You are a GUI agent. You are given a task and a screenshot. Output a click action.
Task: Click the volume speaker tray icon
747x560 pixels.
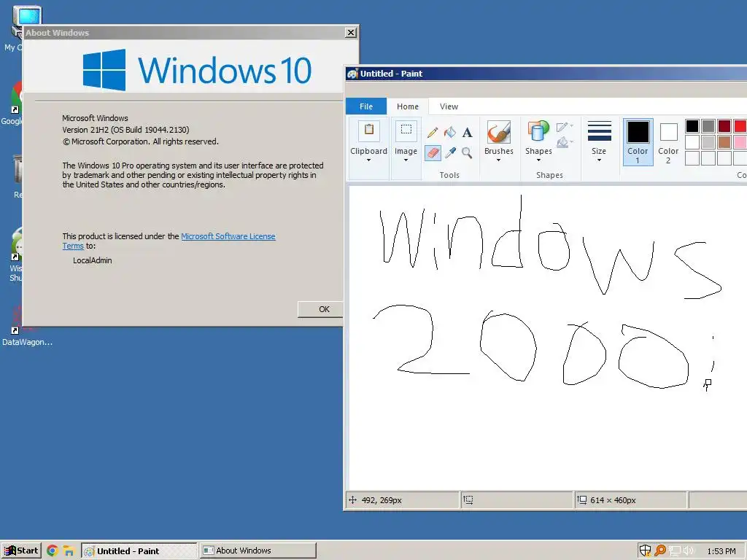689,551
